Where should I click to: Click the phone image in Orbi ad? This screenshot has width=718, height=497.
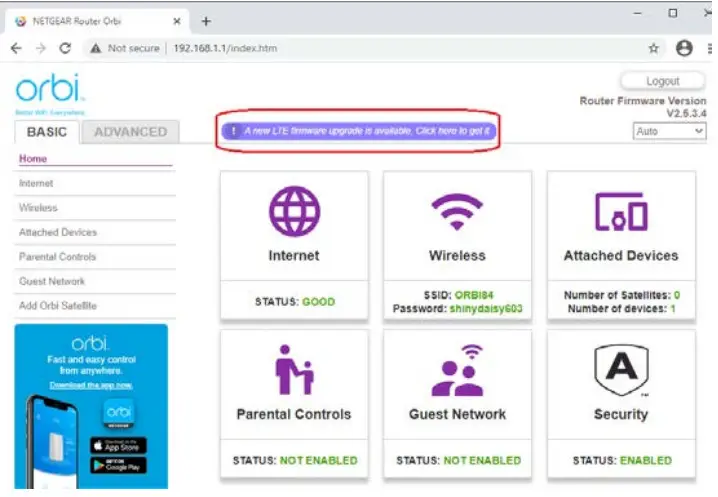tap(51, 442)
